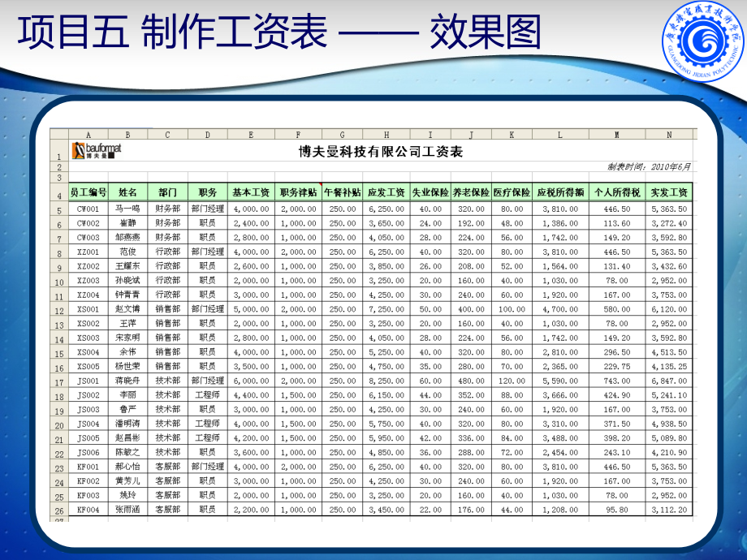Click 财务部 in the CW002 row
This screenshot has height=560, width=747.
(x=168, y=223)
